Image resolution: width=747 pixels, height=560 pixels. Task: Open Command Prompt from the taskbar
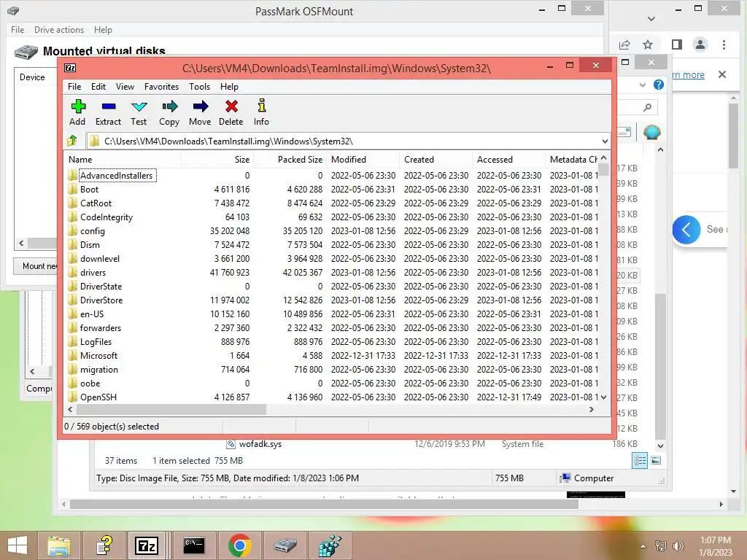[x=194, y=545]
